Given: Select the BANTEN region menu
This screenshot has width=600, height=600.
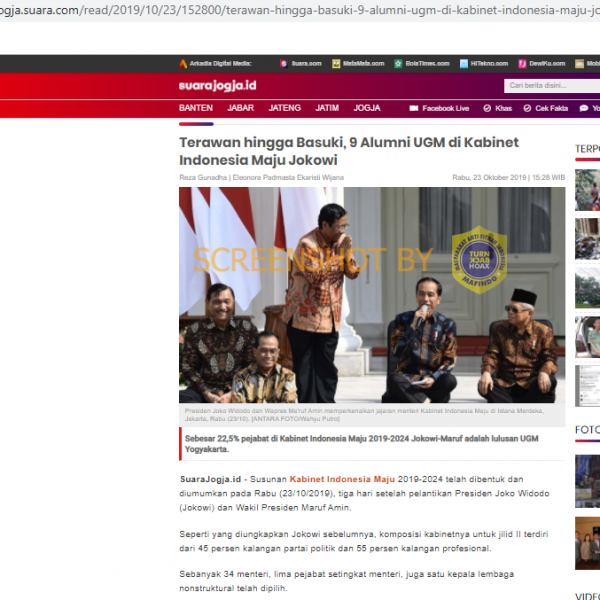Looking at the screenshot, I should pyautogui.click(x=196, y=108).
